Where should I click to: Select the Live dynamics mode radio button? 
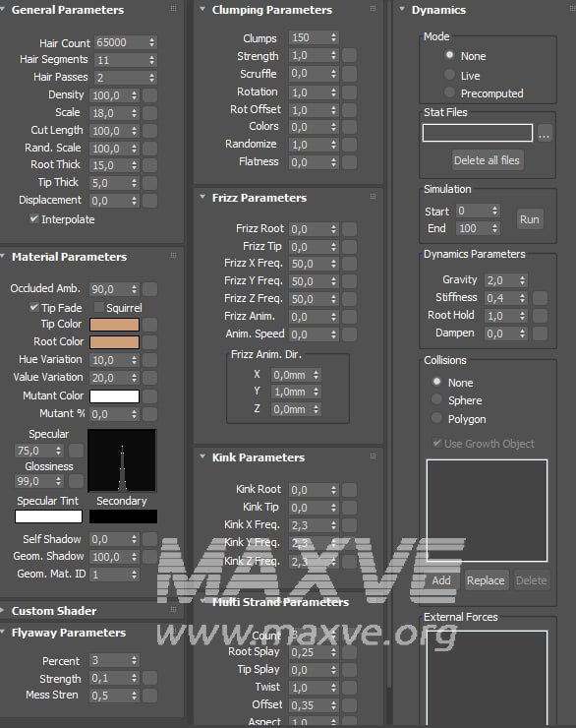pos(449,75)
